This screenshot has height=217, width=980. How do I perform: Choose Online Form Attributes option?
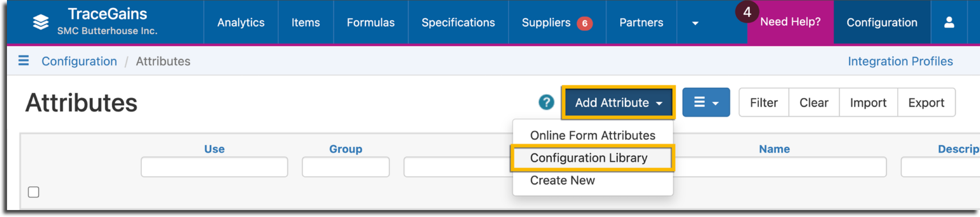point(593,135)
